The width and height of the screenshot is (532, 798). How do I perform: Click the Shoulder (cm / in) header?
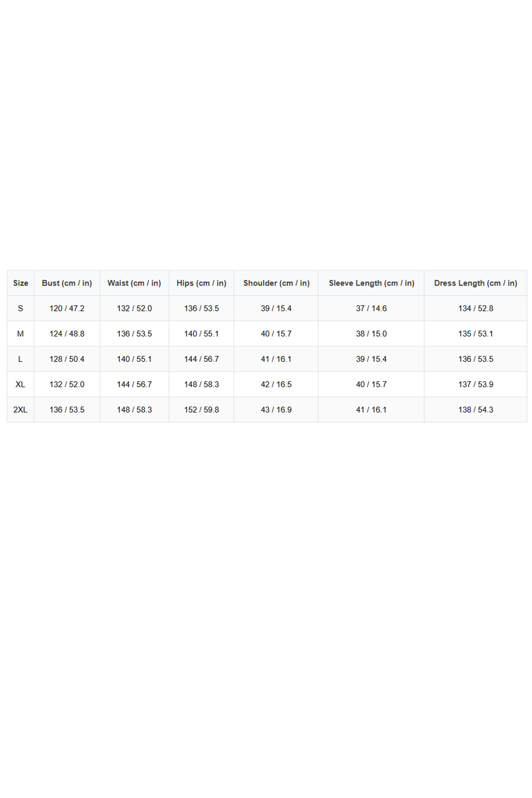(276, 283)
